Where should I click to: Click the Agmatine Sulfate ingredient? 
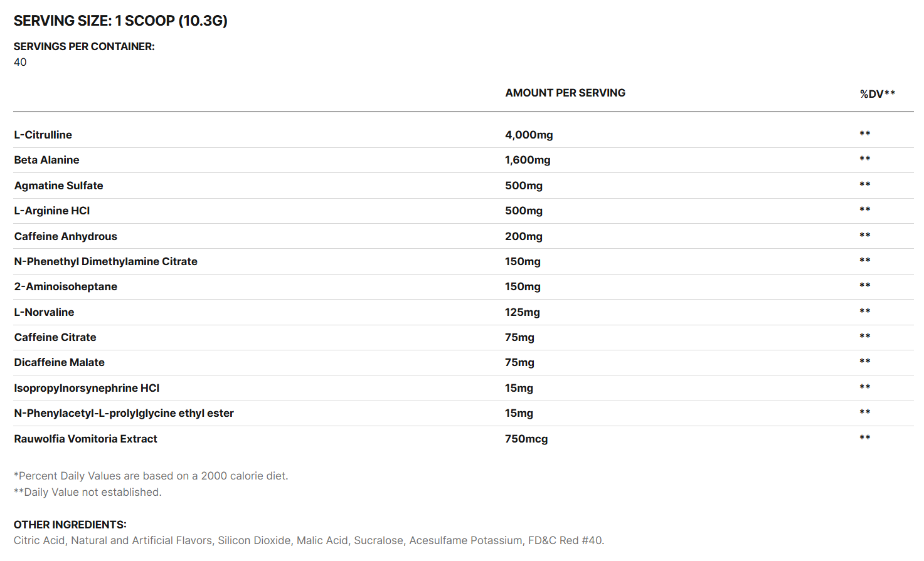point(59,186)
